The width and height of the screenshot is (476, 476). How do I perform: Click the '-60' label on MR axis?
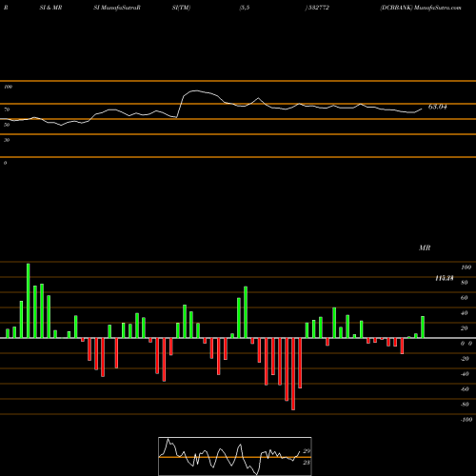tap(465, 389)
